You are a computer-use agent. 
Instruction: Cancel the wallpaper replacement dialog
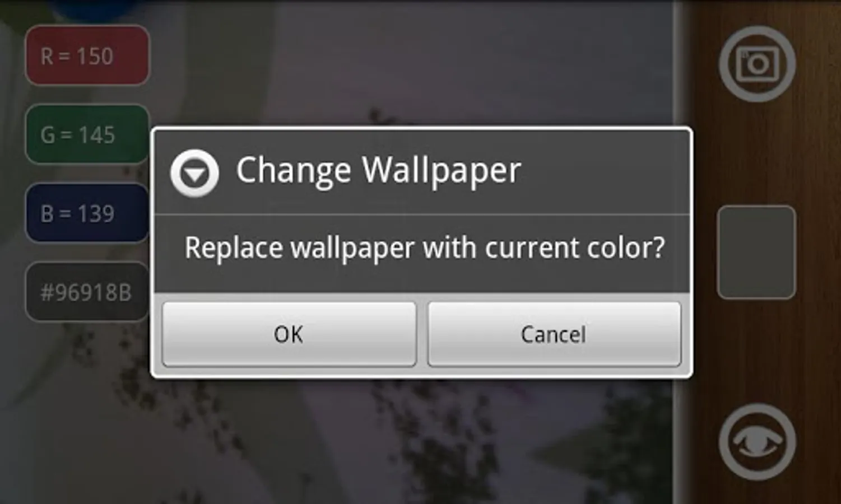[554, 334]
